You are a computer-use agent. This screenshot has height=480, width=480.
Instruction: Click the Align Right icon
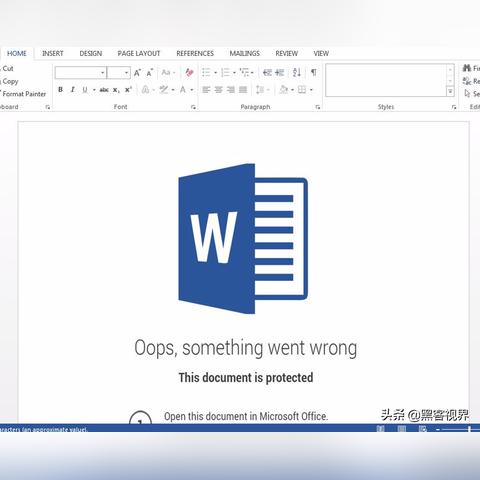(x=231, y=90)
